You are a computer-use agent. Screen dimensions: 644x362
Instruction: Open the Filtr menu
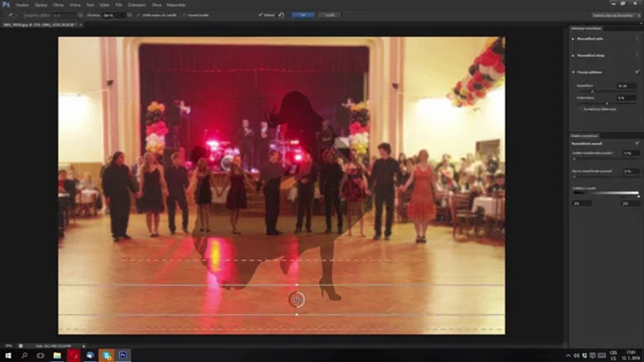[x=119, y=5]
